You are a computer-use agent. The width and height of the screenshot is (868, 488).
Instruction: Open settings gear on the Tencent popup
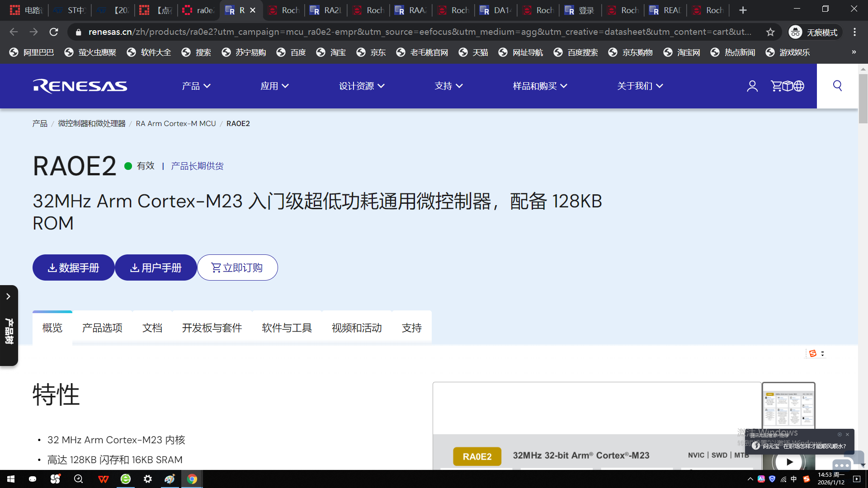pos(840,434)
